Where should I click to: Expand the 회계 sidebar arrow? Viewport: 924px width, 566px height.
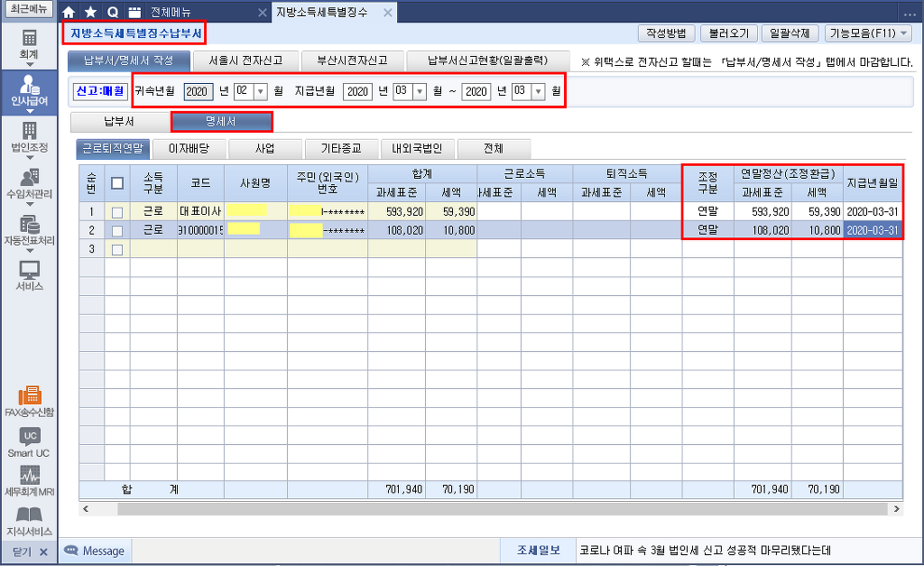click(x=30, y=64)
